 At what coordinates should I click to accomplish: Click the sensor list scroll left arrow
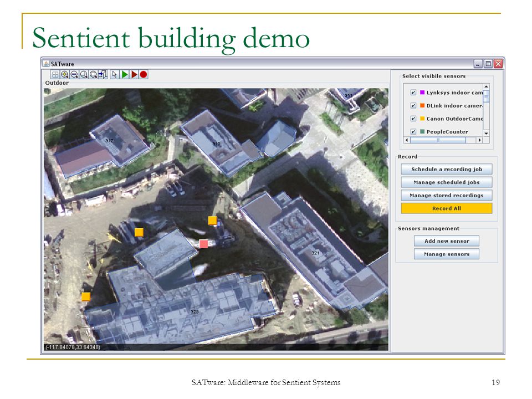point(407,140)
